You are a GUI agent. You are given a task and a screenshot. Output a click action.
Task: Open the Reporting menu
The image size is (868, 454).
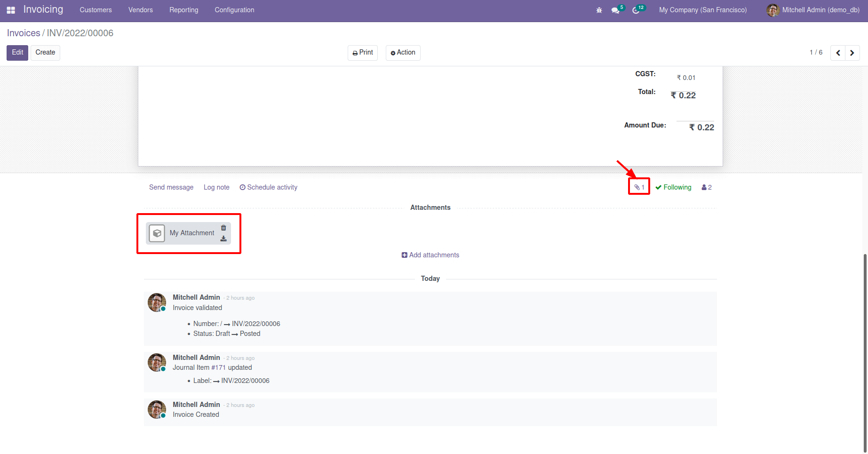click(183, 10)
